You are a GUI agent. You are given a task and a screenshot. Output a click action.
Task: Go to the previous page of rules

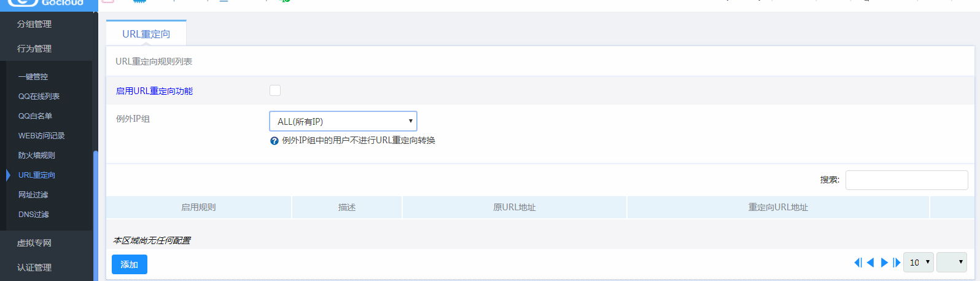pyautogui.click(x=870, y=263)
